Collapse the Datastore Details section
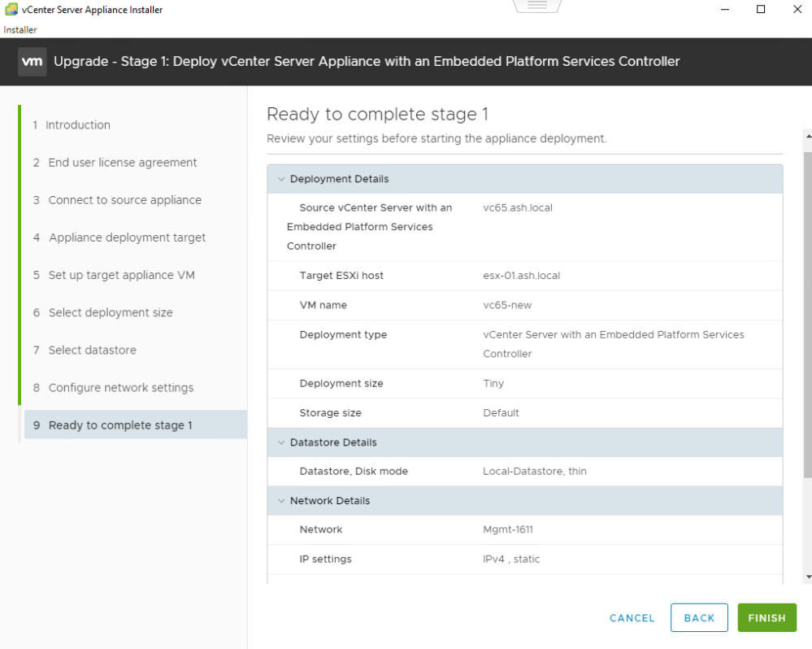 (281, 442)
